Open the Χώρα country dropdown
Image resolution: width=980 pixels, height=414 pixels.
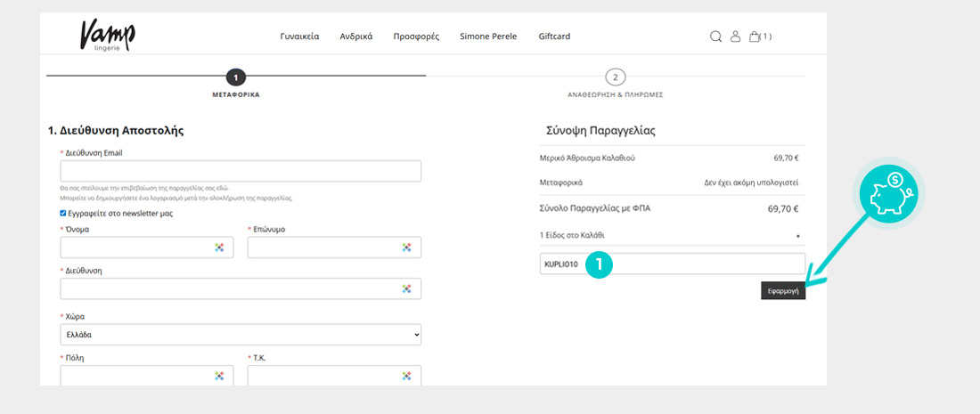[241, 335]
